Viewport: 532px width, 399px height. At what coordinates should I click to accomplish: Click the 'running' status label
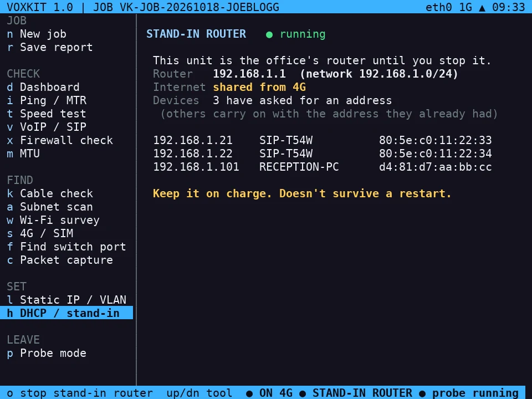pos(303,34)
